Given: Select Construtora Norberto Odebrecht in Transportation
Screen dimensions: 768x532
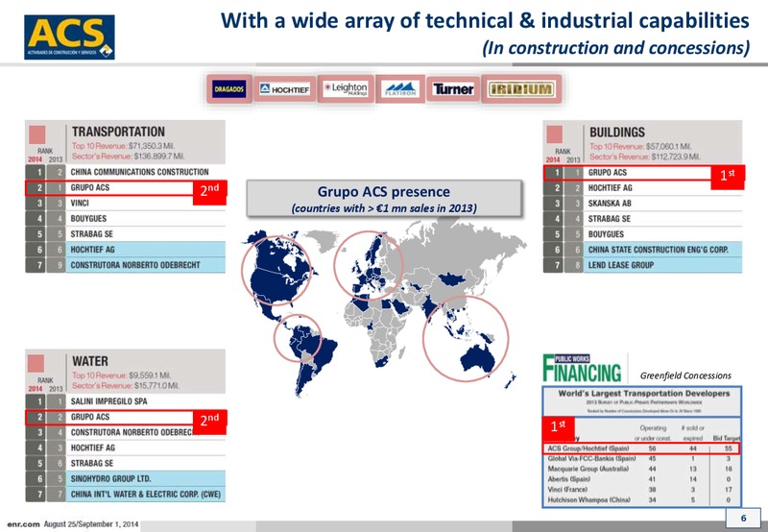Looking at the screenshot, I should [x=126, y=265].
